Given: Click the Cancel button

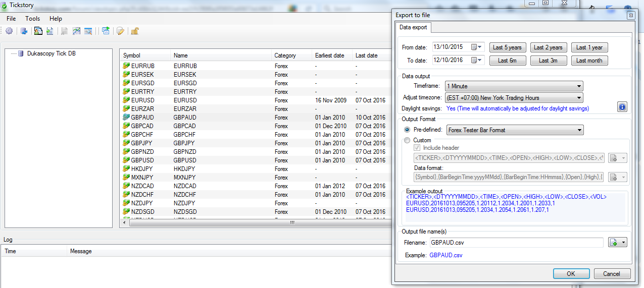Looking at the screenshot, I should pyautogui.click(x=612, y=273).
